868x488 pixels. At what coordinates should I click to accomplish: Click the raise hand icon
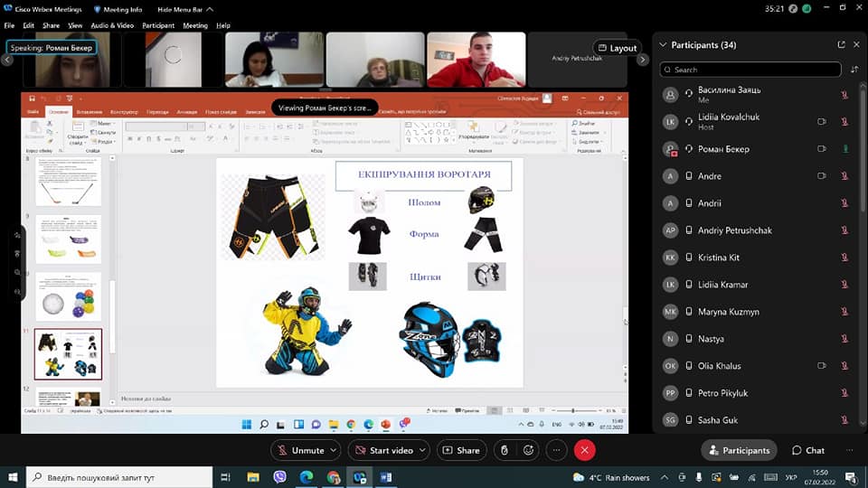pyautogui.click(x=505, y=450)
